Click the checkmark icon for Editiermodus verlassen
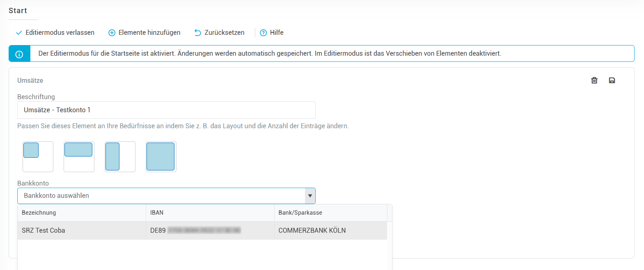The height and width of the screenshot is (270, 644). pos(19,33)
